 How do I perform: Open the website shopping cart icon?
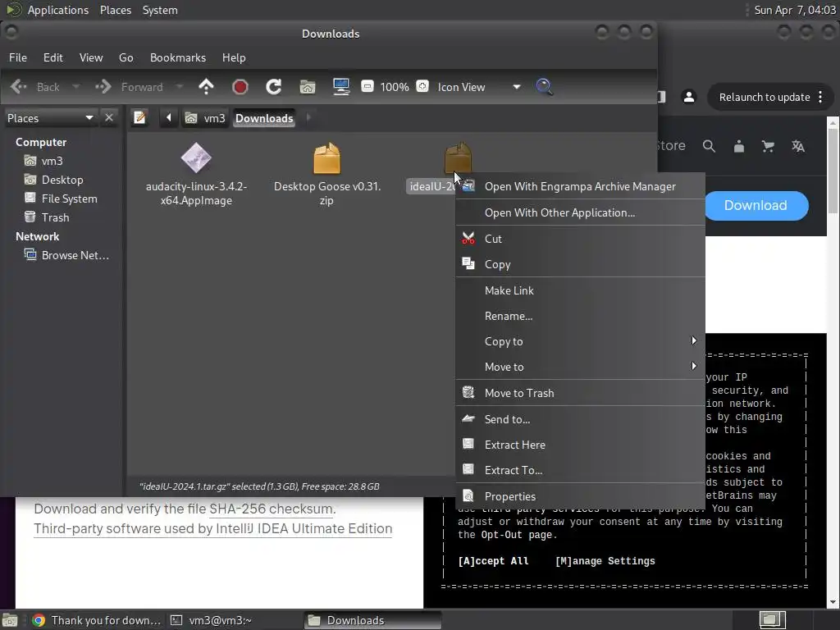(x=768, y=146)
